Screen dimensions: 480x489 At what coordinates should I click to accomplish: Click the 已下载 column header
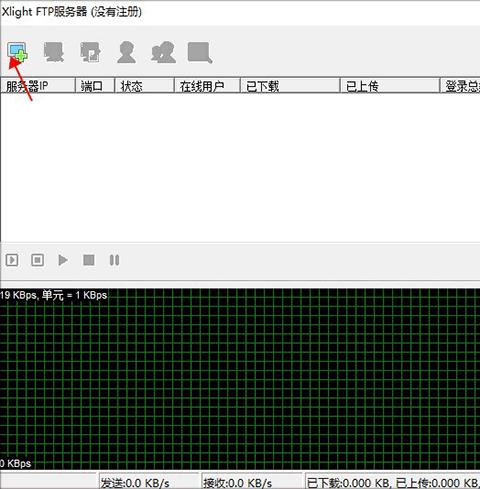click(290, 86)
